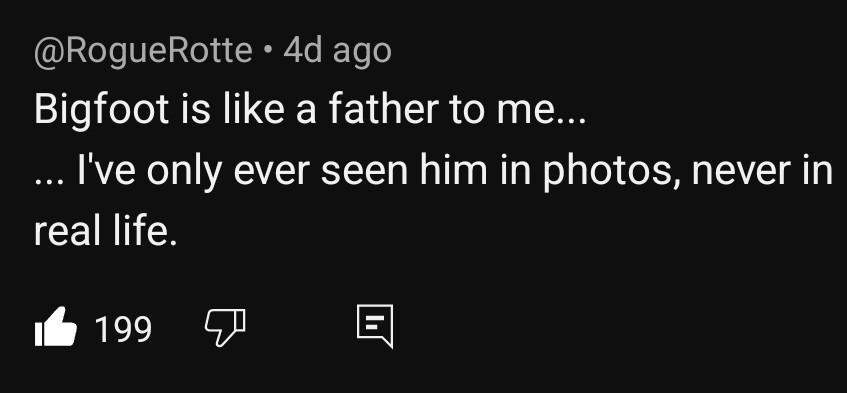The height and width of the screenshot is (393, 847).
Task: Click the first comment line about Bigfoot
Action: [310, 110]
